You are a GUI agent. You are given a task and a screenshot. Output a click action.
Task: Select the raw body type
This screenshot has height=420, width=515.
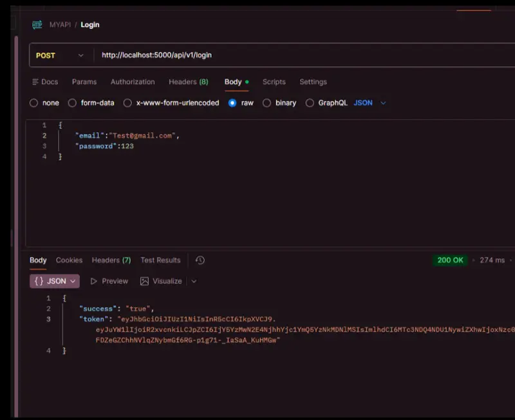point(232,103)
